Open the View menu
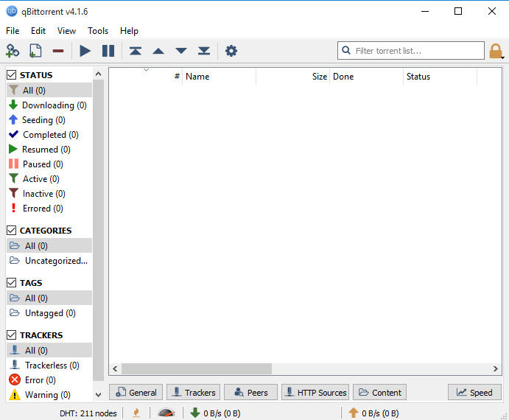This screenshot has height=420, width=509. point(66,31)
